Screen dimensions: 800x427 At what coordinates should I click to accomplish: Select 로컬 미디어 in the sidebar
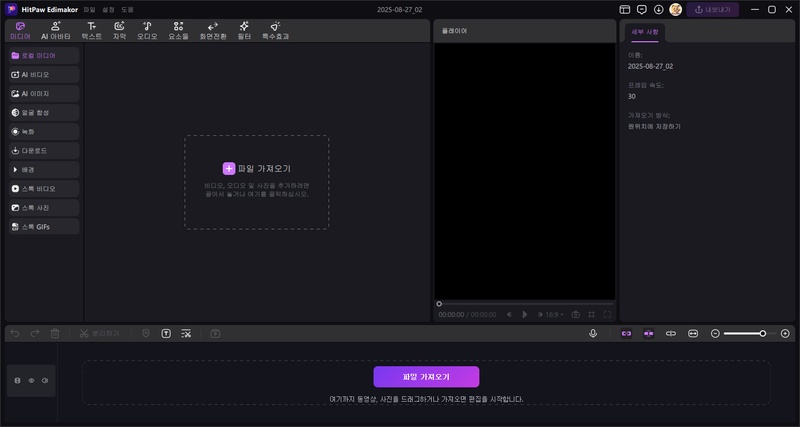44,56
